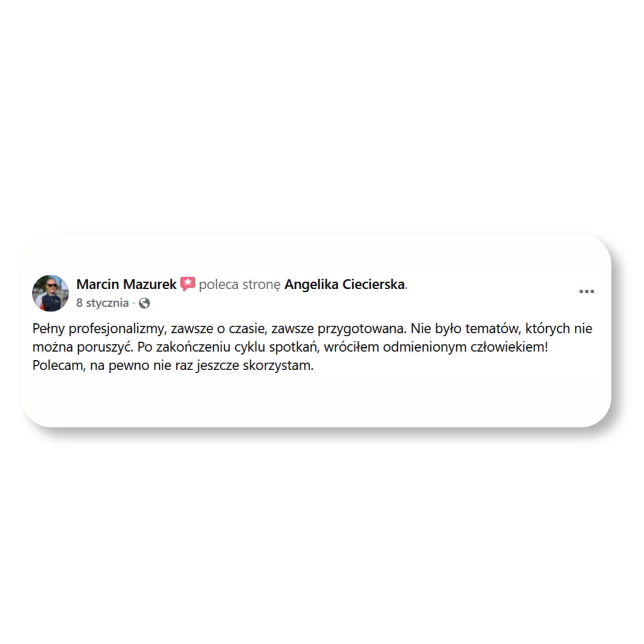This screenshot has height=644, width=644.
Task: Click the 'poleca stronę' text
Action: (x=239, y=284)
